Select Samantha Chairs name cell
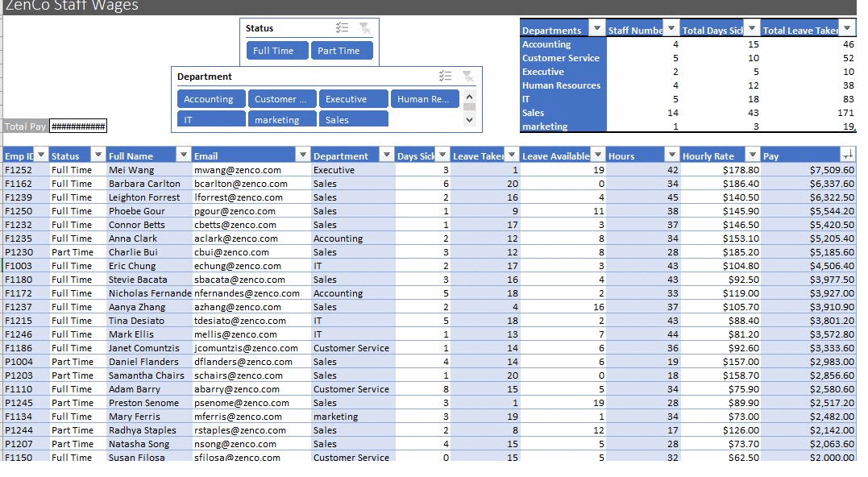The width and height of the screenshot is (868, 477). pos(148,375)
